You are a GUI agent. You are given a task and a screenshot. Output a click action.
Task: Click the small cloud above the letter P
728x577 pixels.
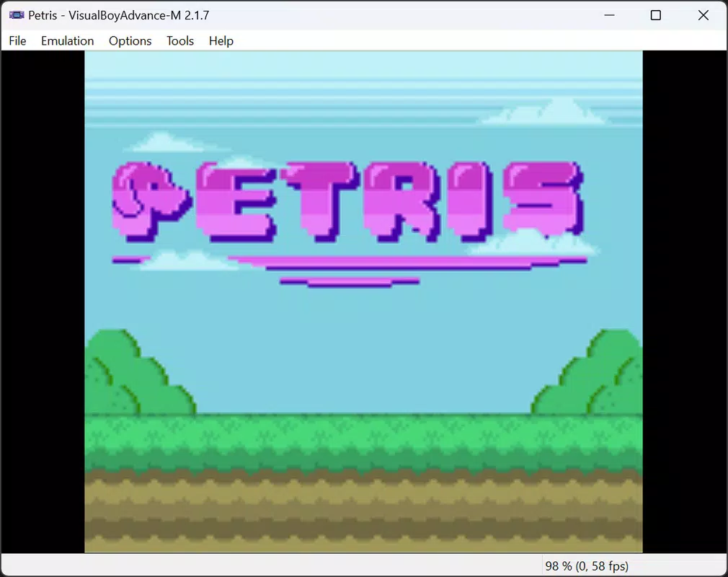pyautogui.click(x=164, y=142)
